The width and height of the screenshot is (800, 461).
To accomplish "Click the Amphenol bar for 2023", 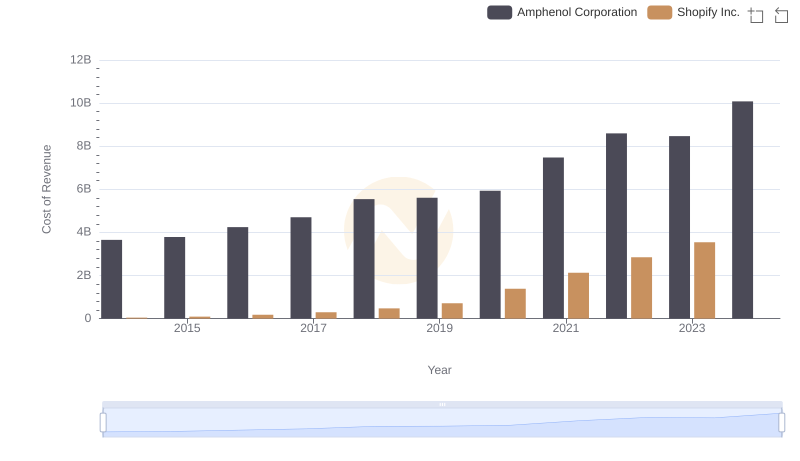I will [680, 227].
